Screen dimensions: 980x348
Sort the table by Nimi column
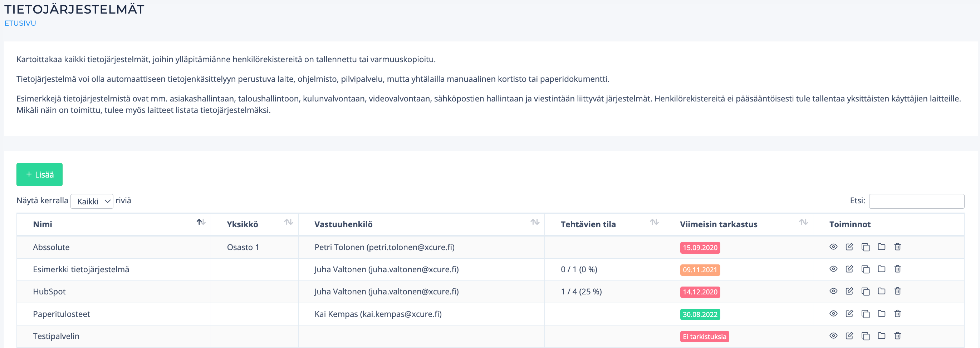(43, 224)
